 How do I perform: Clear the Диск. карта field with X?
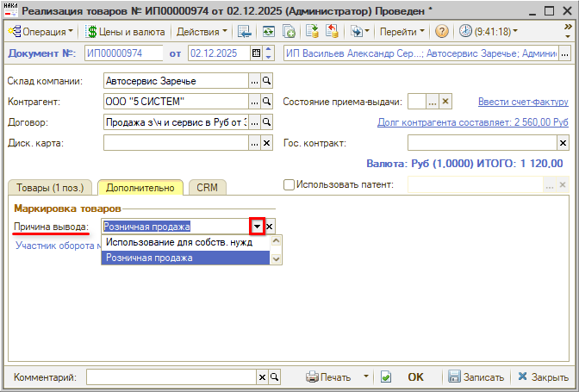pos(266,143)
